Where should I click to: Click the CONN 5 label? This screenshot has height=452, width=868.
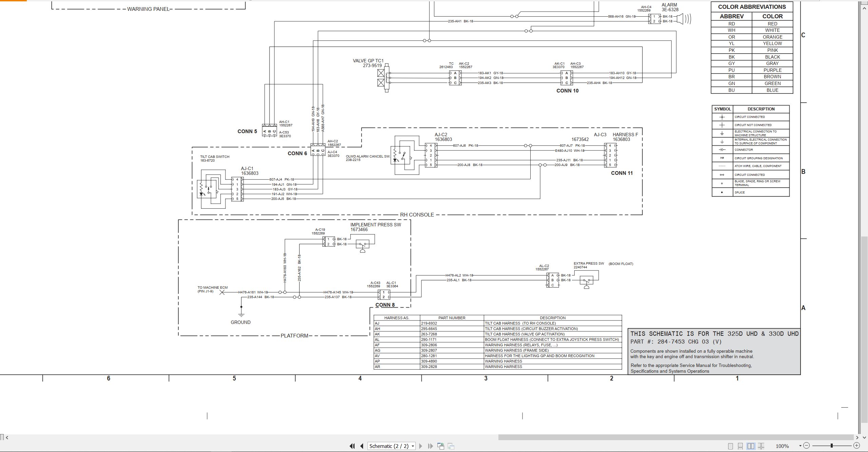coord(247,131)
